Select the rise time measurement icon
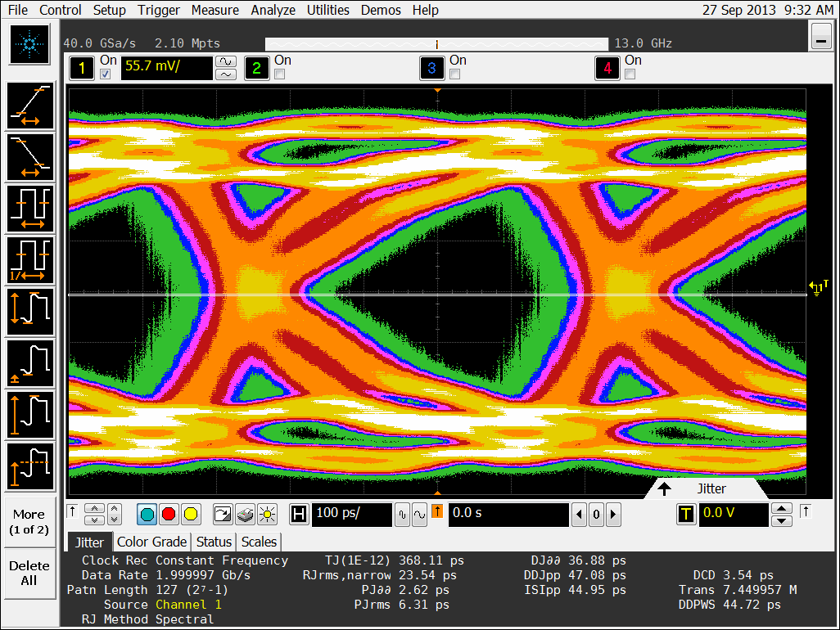The width and height of the screenshot is (840, 630). 30,106
